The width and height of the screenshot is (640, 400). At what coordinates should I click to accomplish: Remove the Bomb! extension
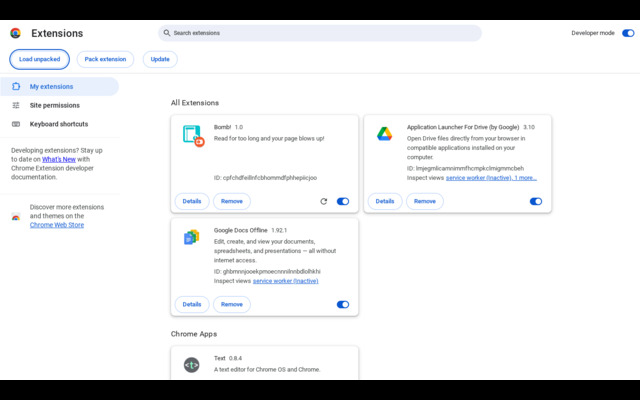point(232,201)
